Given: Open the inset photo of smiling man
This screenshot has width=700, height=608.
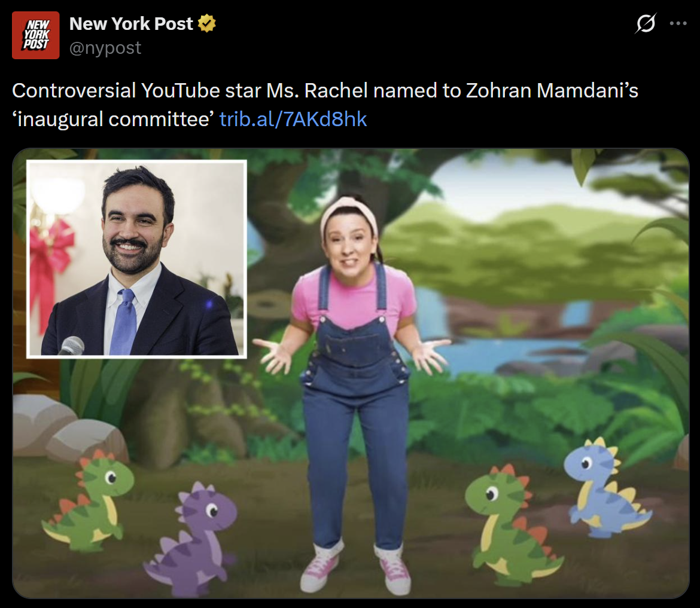Looking at the screenshot, I should (x=136, y=259).
